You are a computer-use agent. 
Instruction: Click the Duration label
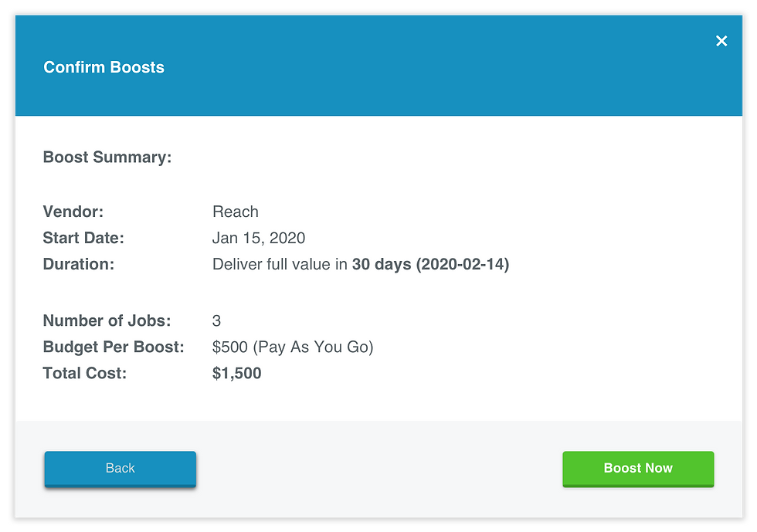tap(78, 264)
